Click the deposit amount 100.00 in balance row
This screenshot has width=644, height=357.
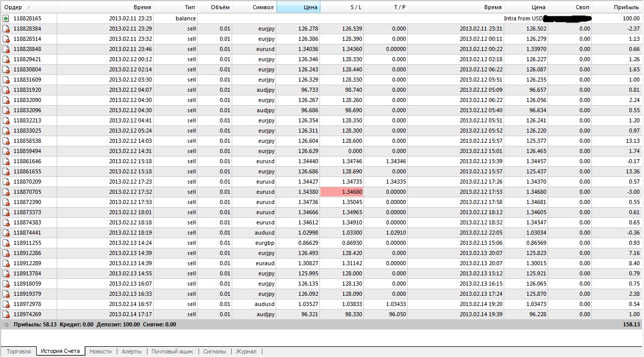[632, 18]
